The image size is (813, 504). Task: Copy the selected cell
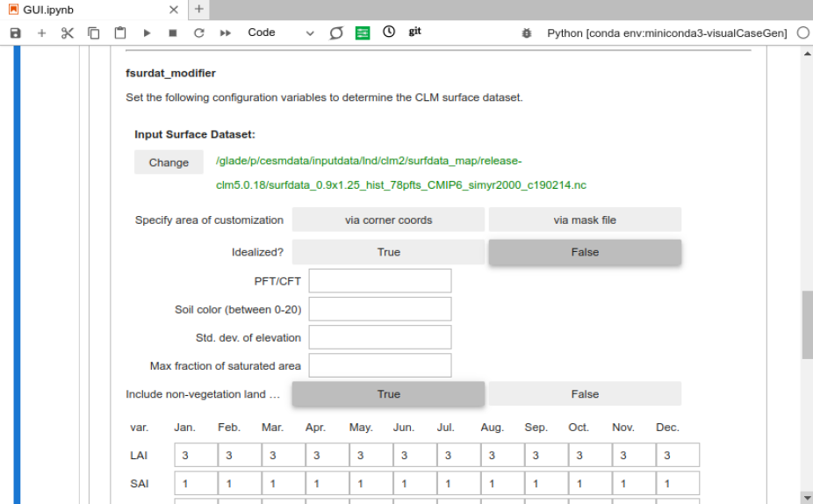(94, 32)
